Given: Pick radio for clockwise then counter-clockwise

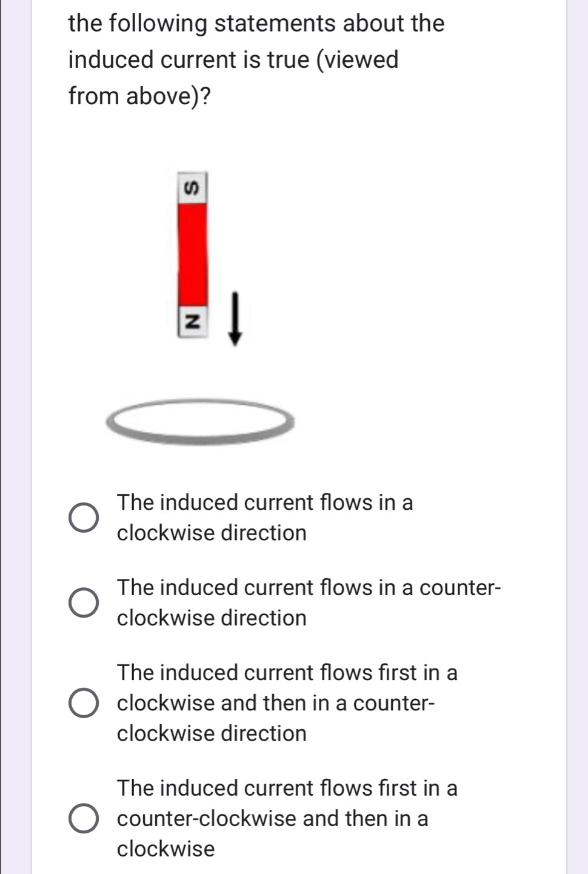Looking at the screenshot, I should (x=84, y=703).
